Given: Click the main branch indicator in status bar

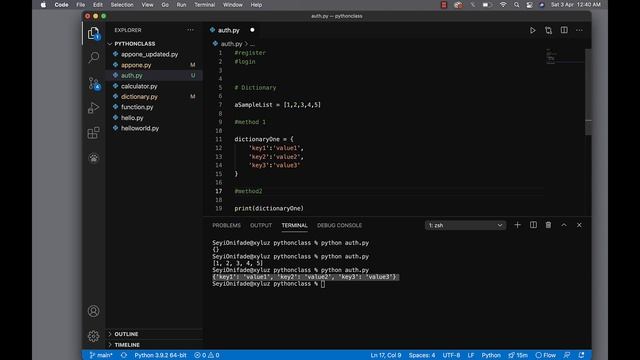Looking at the screenshot, I should click(101, 355).
